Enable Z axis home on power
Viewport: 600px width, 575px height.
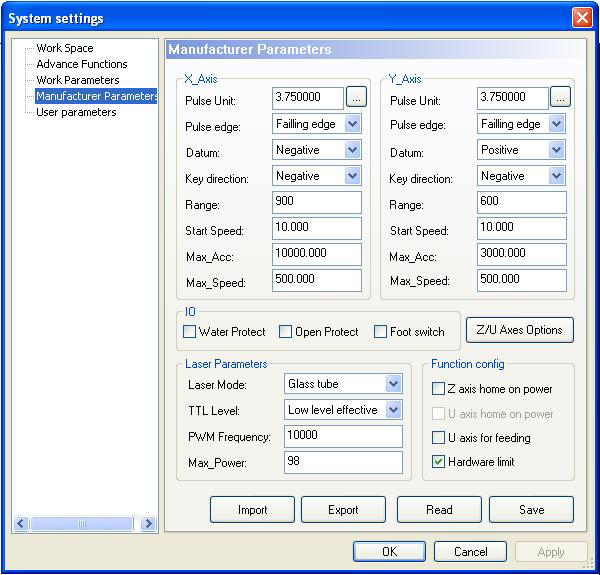pyautogui.click(x=438, y=389)
